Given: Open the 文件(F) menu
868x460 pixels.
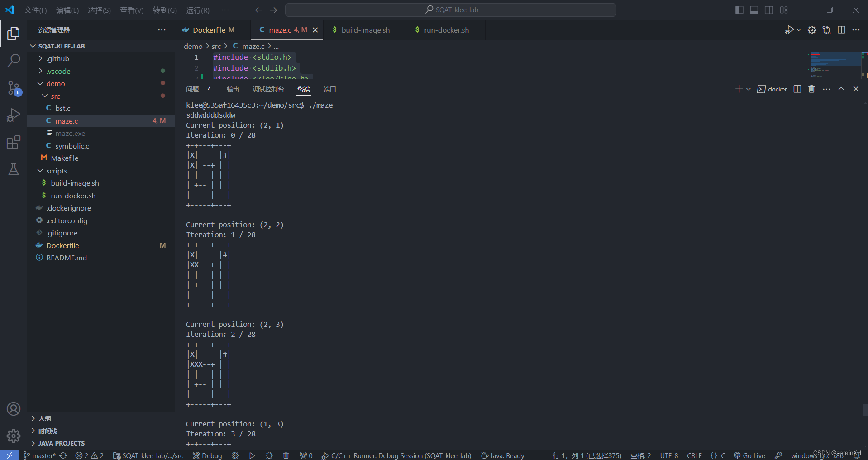Looking at the screenshot, I should (x=35, y=10).
